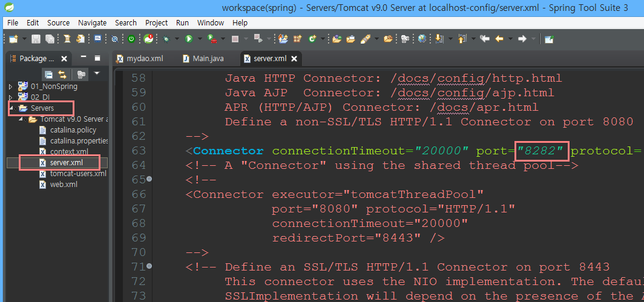This screenshot has width=644, height=302.
Task: Click the white Forward navigation arrow
Action: (x=522, y=39)
